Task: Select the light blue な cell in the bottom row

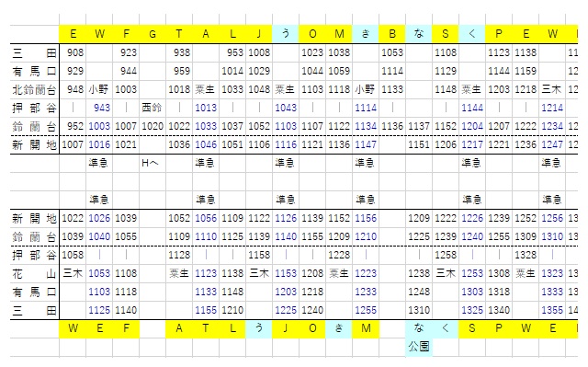Action: pyautogui.click(x=419, y=328)
